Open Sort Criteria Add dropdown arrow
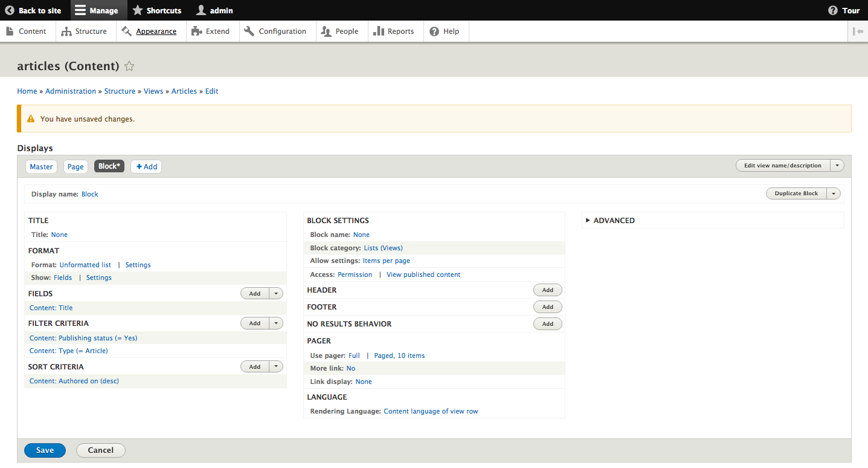 tap(276, 366)
